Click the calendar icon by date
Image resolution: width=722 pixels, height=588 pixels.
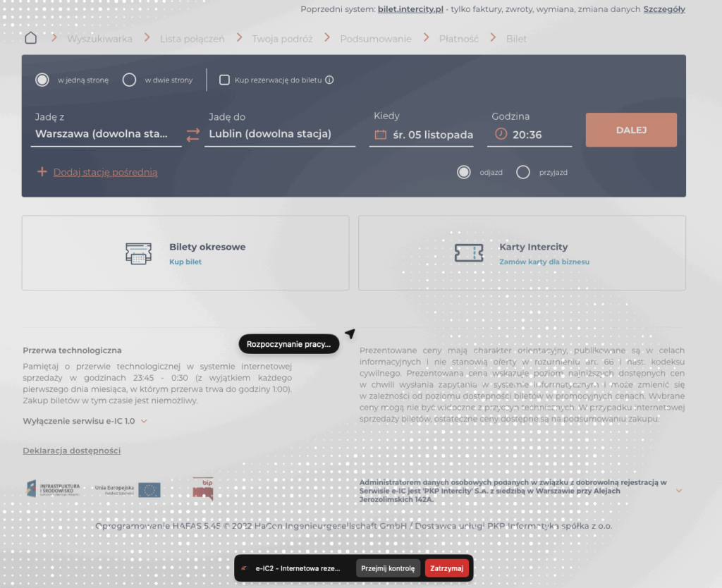tap(380, 135)
